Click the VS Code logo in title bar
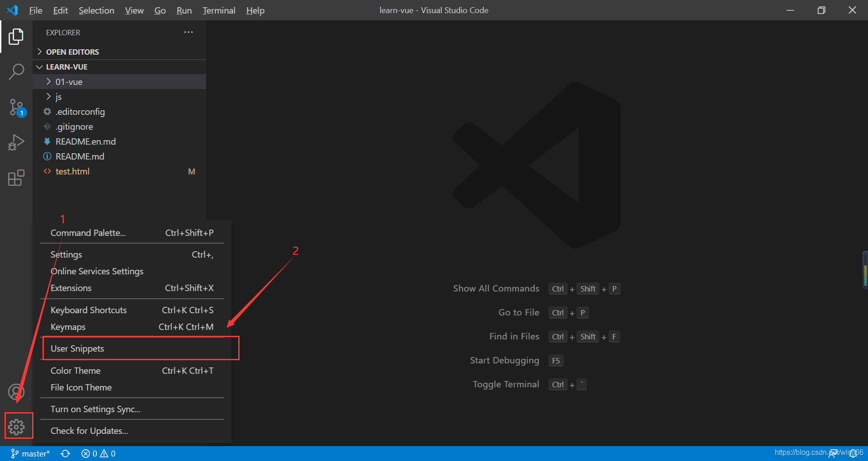This screenshot has height=461, width=868. pyautogui.click(x=13, y=10)
